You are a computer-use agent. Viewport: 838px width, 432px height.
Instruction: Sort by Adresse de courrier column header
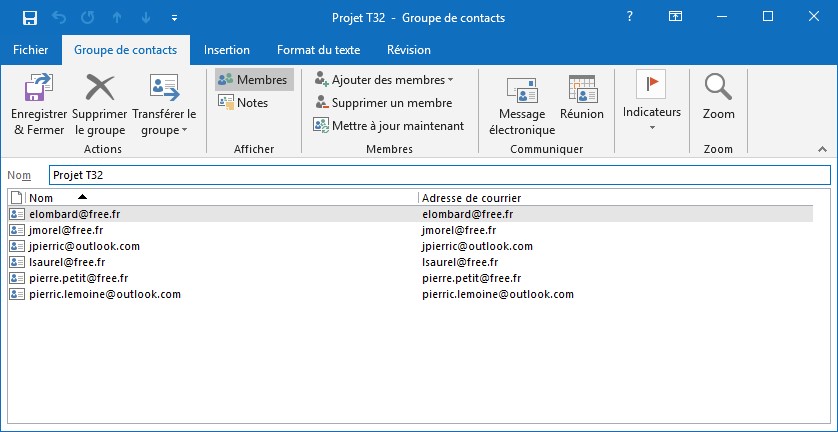[600, 198]
